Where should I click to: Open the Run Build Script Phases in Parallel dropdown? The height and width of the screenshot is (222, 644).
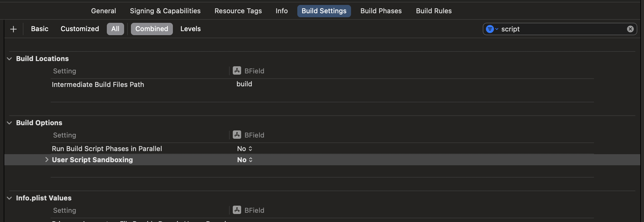(x=245, y=148)
